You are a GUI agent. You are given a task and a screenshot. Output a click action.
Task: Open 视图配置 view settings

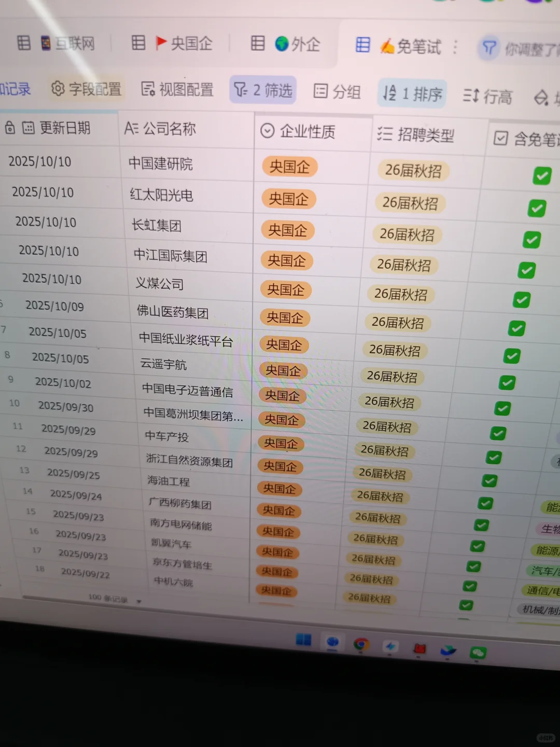[177, 89]
